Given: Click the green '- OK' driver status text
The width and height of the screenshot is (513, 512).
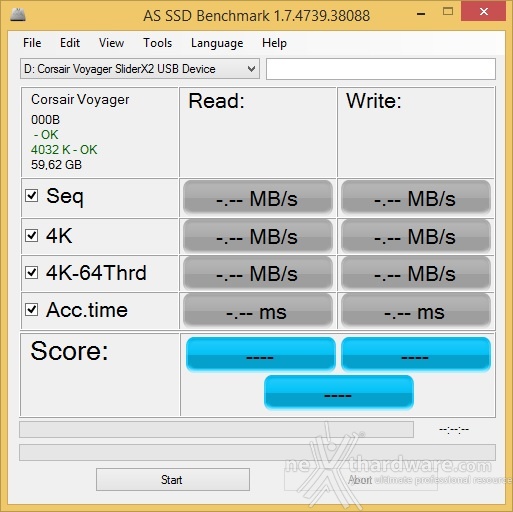Looking at the screenshot, I should [46, 135].
